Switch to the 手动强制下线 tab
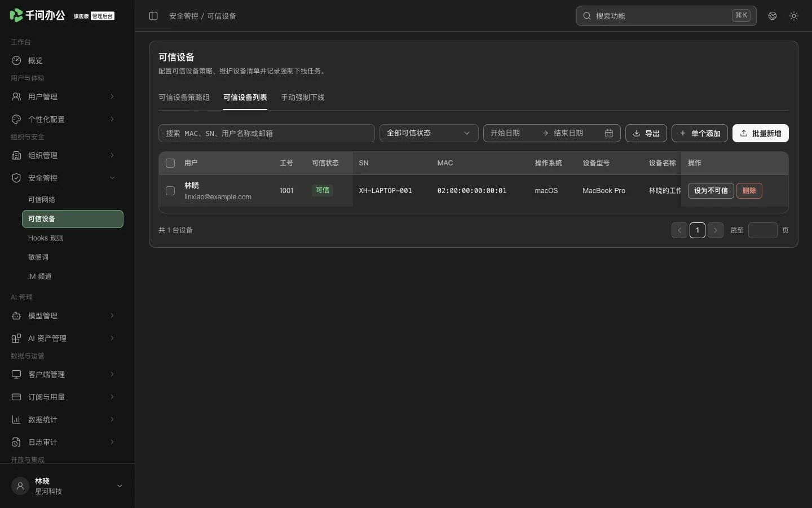Screen dimensions: 812x508 [303, 98]
